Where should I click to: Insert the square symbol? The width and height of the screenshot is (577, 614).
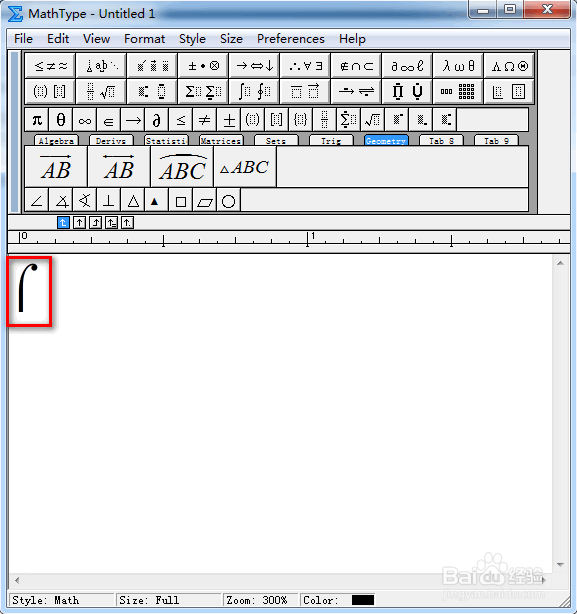[180, 202]
